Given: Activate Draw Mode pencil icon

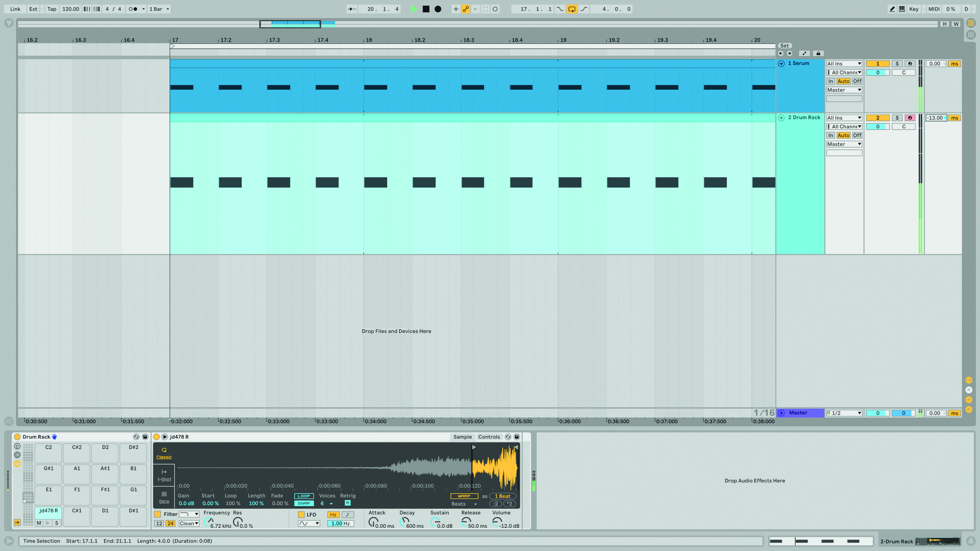Looking at the screenshot, I should pos(892,9).
